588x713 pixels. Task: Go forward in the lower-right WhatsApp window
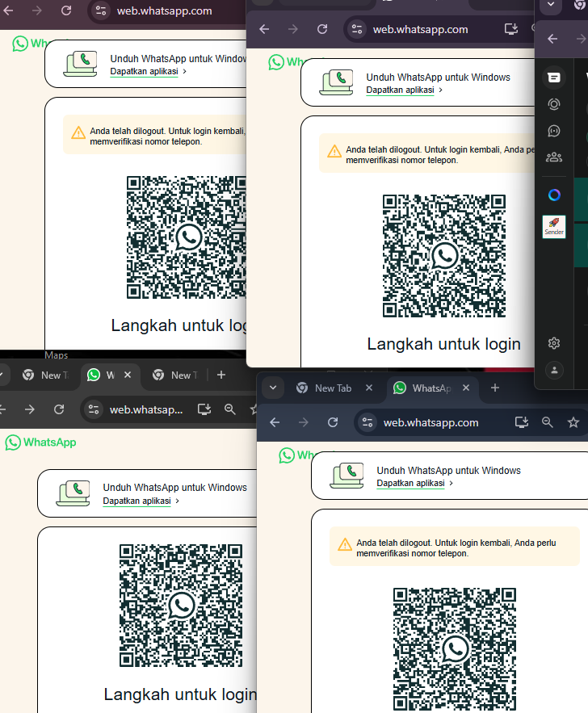coord(304,422)
